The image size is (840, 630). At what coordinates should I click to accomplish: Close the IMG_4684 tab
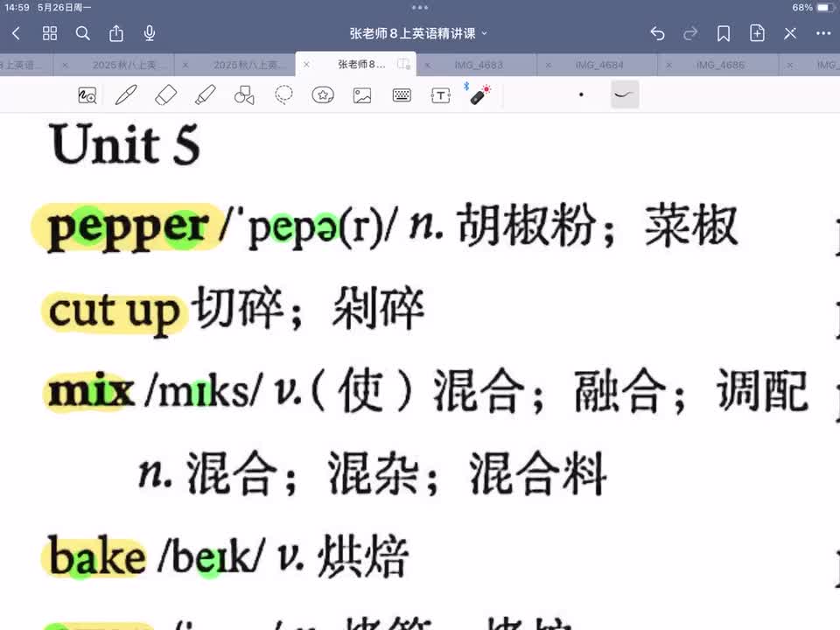(x=548, y=65)
